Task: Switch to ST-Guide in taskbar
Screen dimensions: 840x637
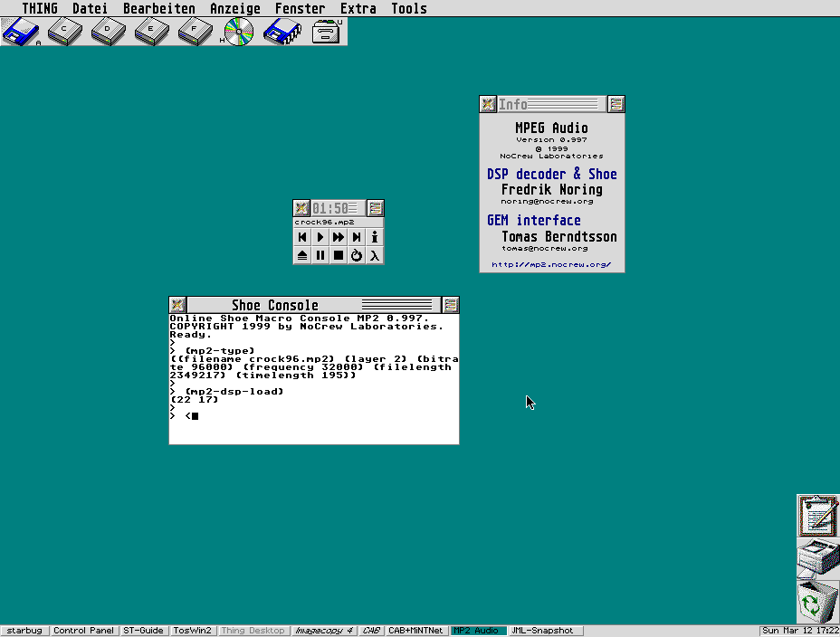Action: (144, 631)
